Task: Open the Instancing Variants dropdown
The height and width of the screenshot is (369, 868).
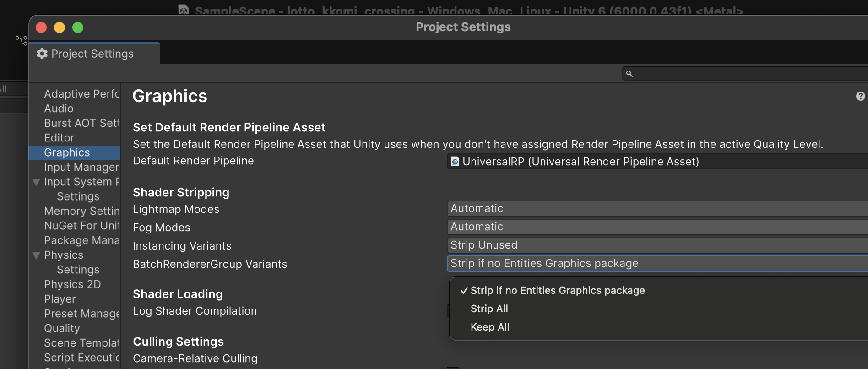Action: [x=657, y=245]
